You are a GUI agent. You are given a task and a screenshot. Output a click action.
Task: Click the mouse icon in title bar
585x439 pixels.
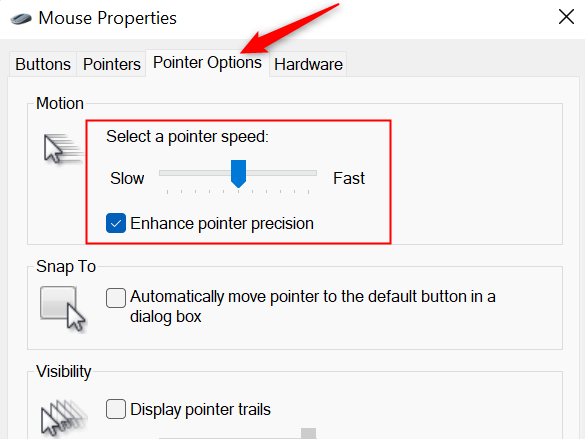(x=21, y=19)
